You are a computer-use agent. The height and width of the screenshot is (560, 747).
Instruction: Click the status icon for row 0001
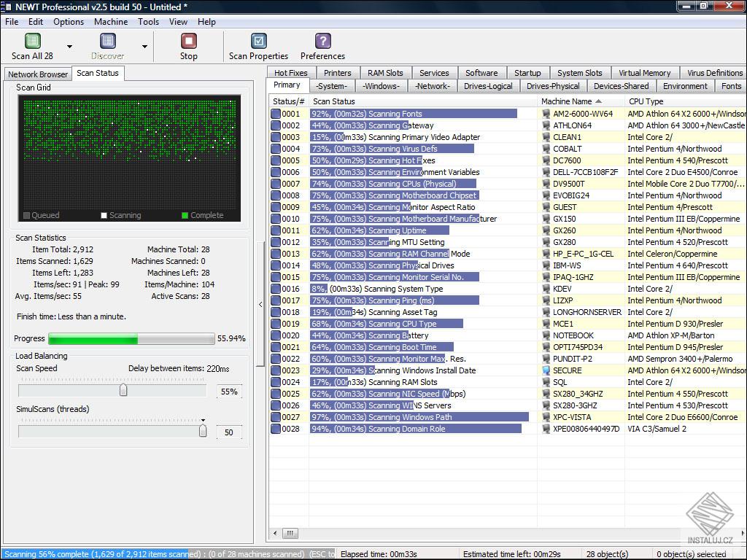click(276, 114)
